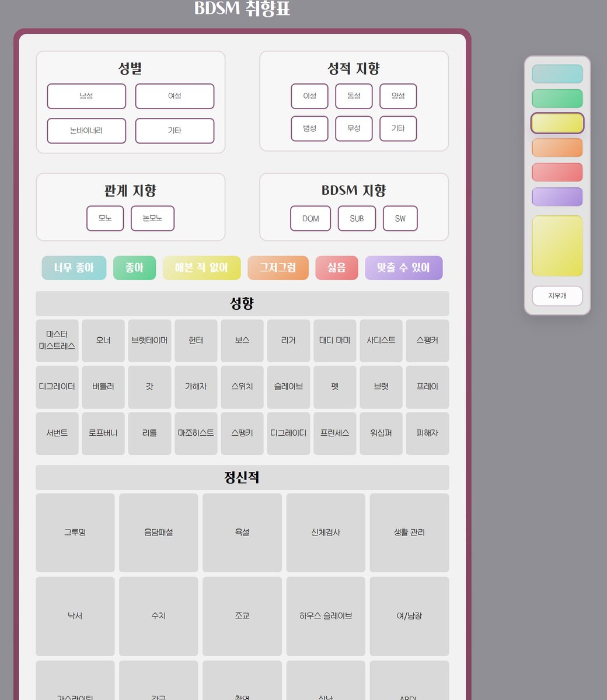Choose 기타 in the 성별 box

pos(175,131)
